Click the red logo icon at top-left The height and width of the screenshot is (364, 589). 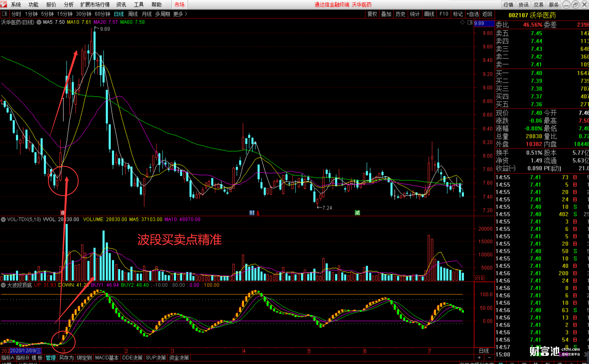point(4,4)
